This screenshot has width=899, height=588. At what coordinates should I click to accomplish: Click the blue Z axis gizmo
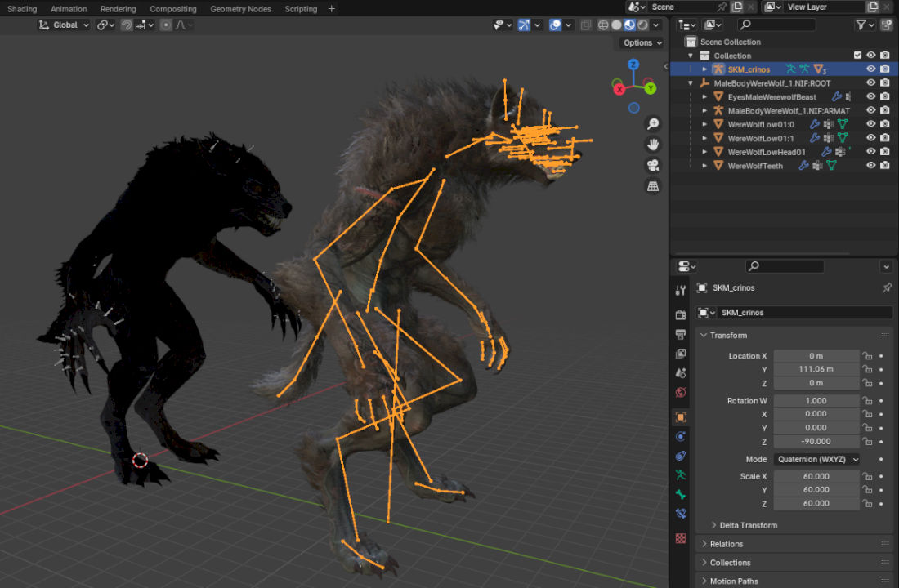coord(633,65)
